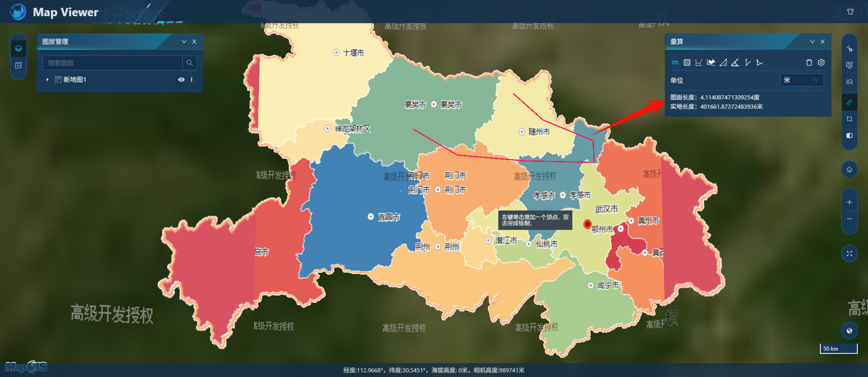Open more options menu for 新地图1
This screenshot has width=868, height=377.
click(x=192, y=80)
